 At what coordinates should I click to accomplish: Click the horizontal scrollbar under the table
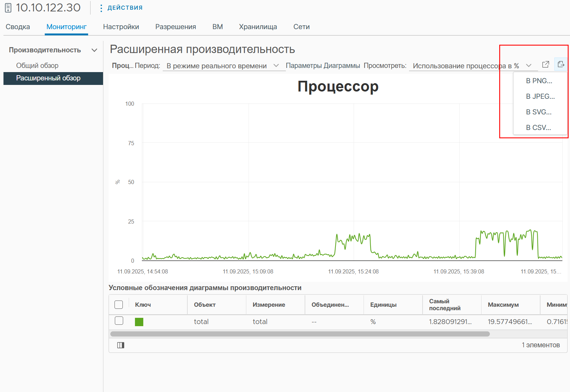[300, 334]
